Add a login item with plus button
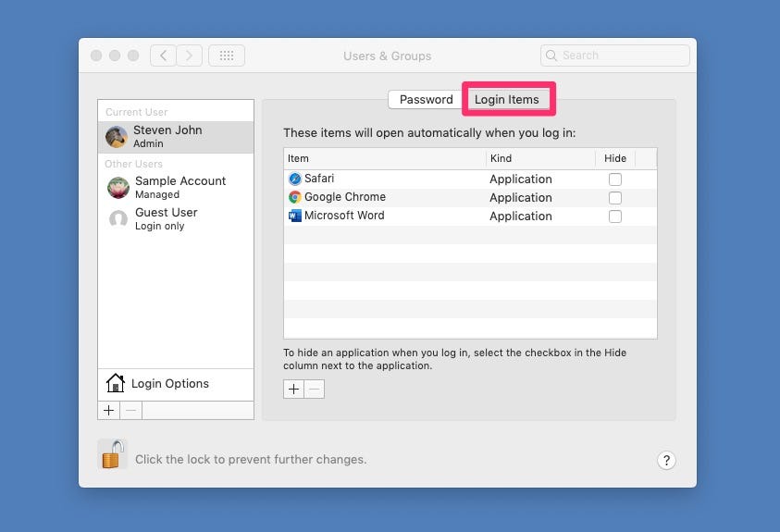Image resolution: width=780 pixels, height=532 pixels. click(294, 389)
